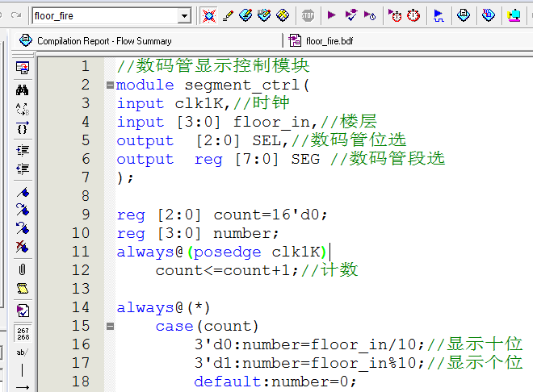Decrease indent using sidebar icon
The width and height of the screenshot is (533, 392).
23,169
